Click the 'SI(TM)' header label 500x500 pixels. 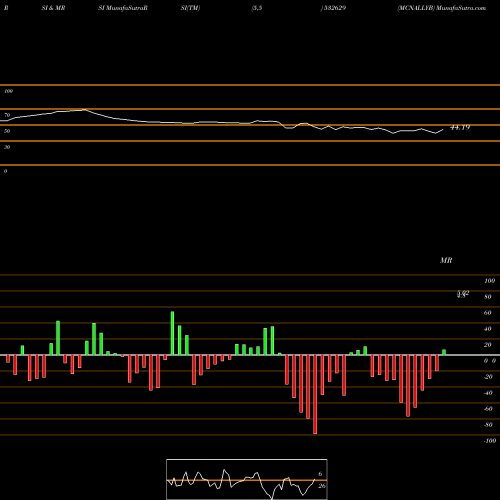[190, 8]
